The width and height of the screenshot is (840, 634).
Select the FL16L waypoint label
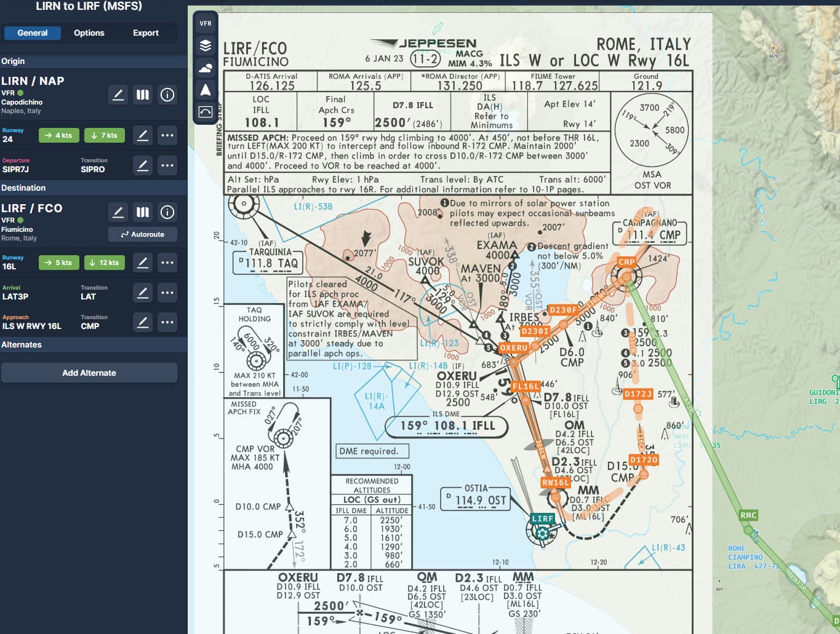tap(526, 386)
